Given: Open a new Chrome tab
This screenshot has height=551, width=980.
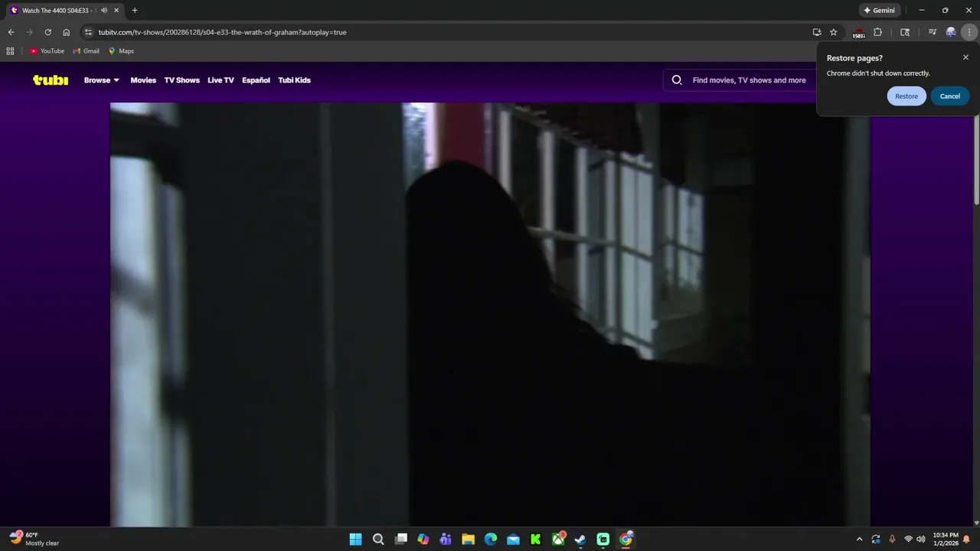Looking at the screenshot, I should pyautogui.click(x=135, y=10).
